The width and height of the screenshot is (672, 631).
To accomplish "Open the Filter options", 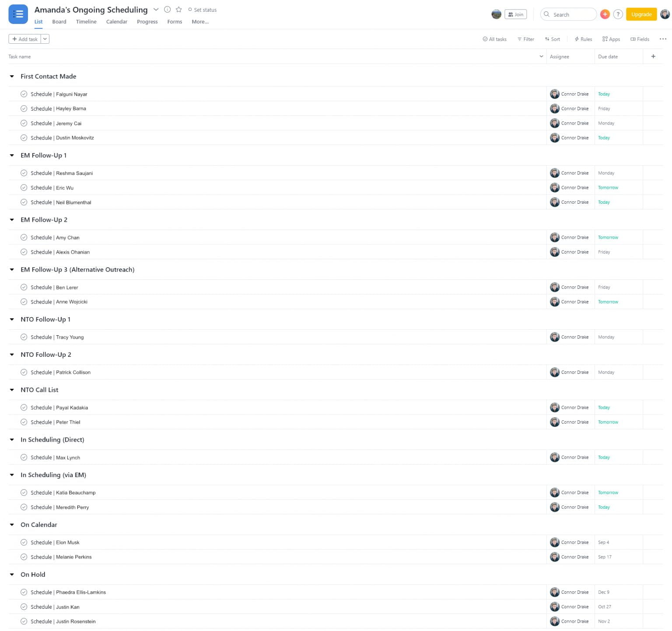I will point(525,39).
